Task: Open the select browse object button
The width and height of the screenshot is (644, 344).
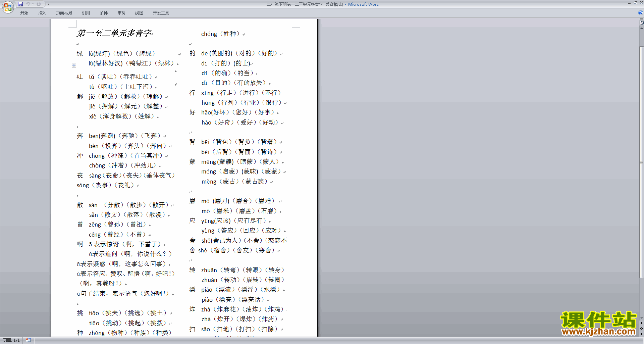Action: point(641,329)
